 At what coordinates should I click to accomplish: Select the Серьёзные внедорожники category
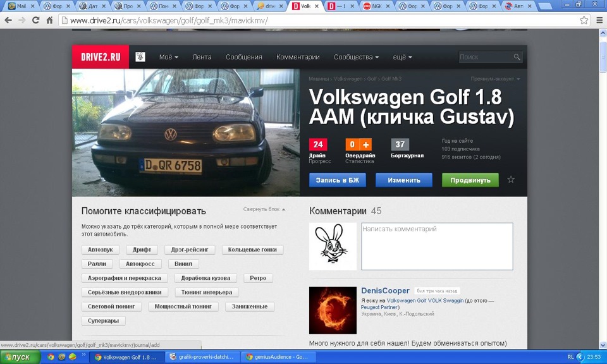(125, 293)
